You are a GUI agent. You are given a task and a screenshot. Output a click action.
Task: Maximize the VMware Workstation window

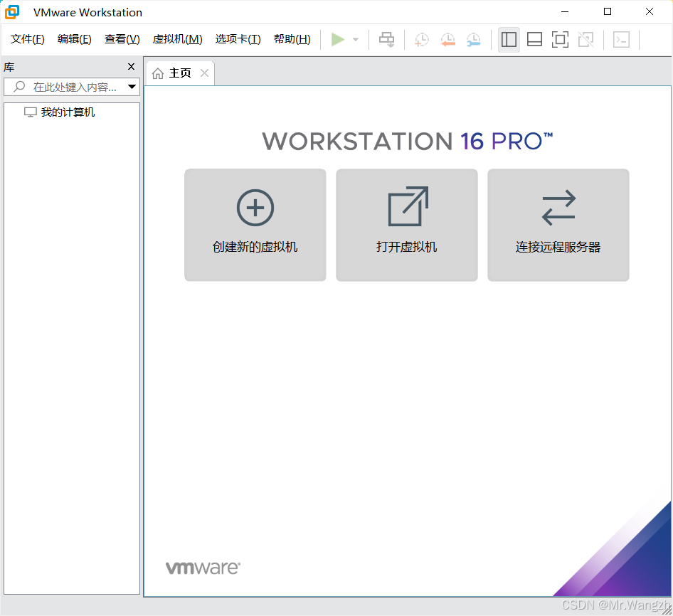[608, 12]
